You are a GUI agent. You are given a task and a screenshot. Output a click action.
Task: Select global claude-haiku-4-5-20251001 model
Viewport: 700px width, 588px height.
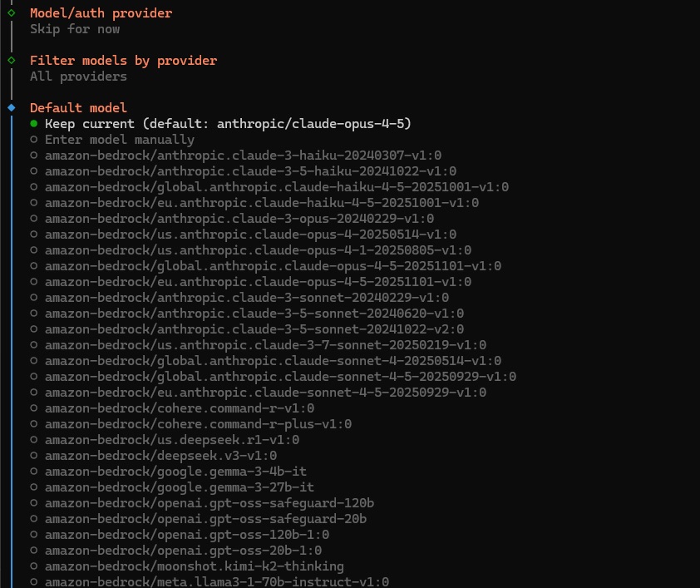click(x=277, y=187)
